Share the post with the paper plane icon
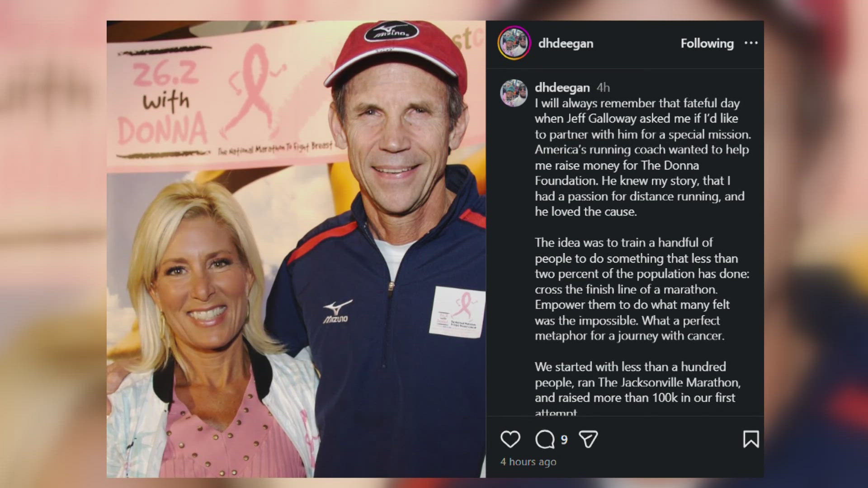Screen dimensions: 868x488 point(589,439)
